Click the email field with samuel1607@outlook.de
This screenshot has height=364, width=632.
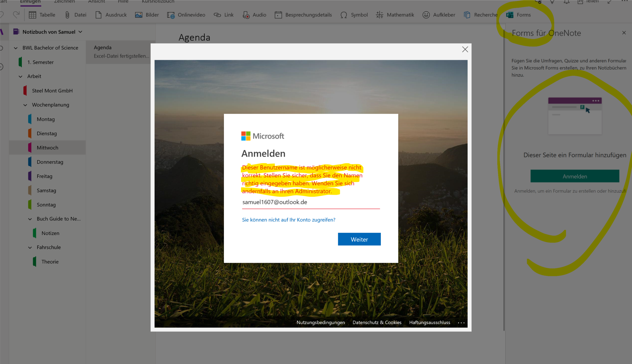tap(311, 202)
